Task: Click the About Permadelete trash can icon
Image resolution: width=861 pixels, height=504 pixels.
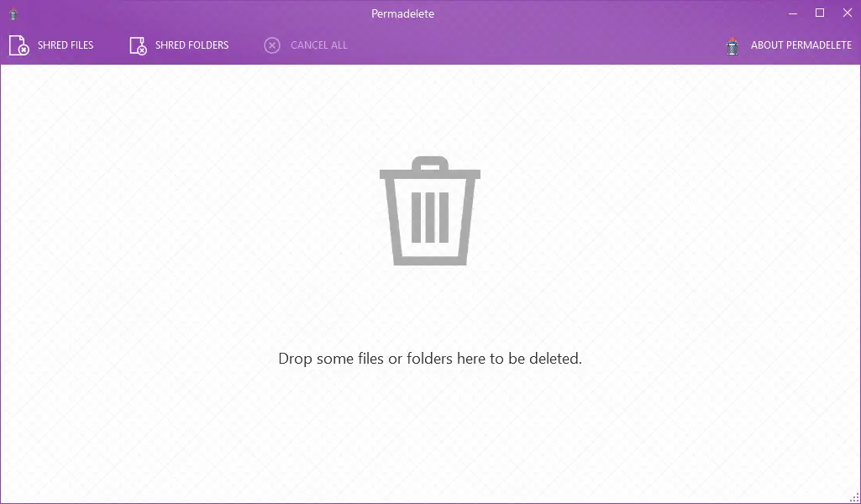Action: pyautogui.click(x=732, y=46)
